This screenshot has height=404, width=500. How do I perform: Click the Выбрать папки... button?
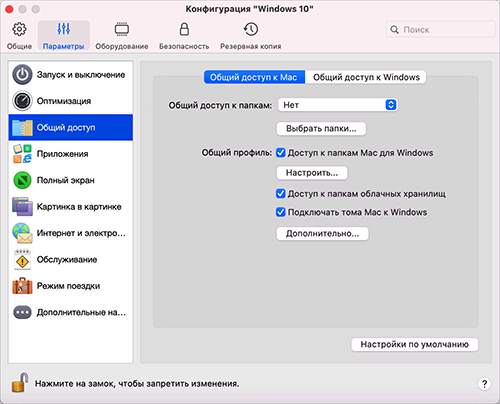321,129
